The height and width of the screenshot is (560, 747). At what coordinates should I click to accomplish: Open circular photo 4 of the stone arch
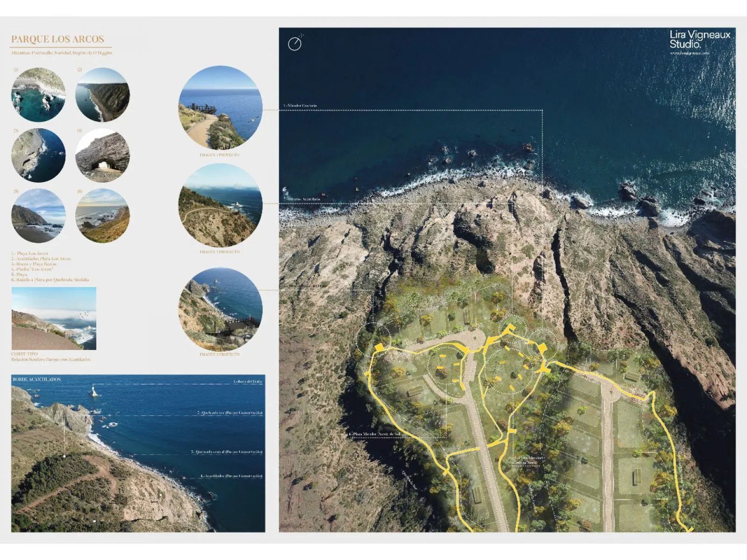point(103,155)
